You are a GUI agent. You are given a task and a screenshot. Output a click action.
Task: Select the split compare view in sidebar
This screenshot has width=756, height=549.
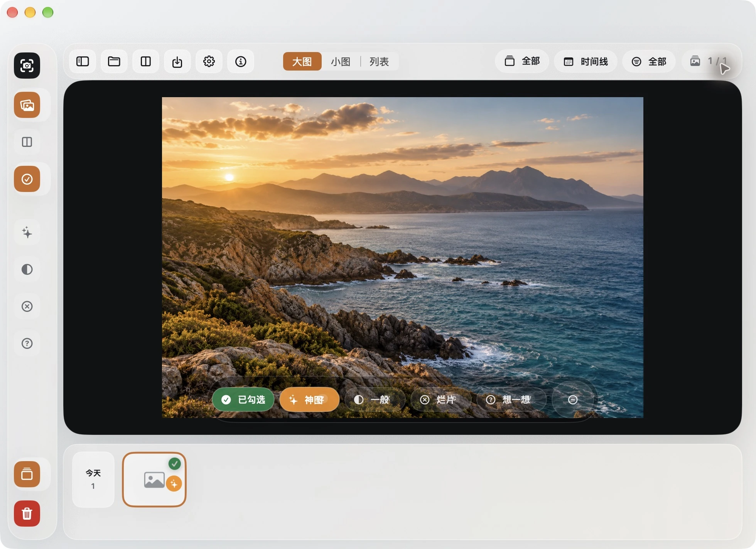pyautogui.click(x=27, y=142)
